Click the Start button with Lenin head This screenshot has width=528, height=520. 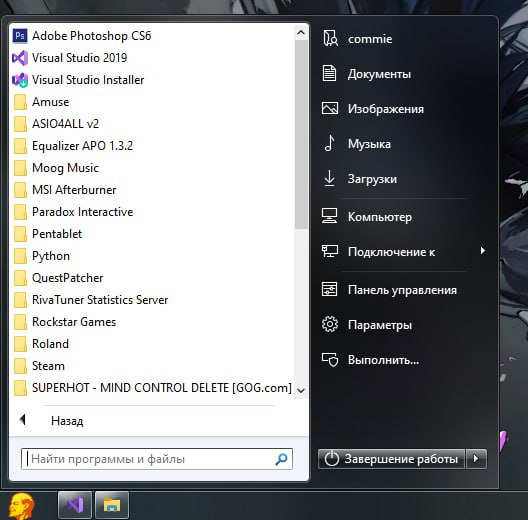[x=21, y=506]
